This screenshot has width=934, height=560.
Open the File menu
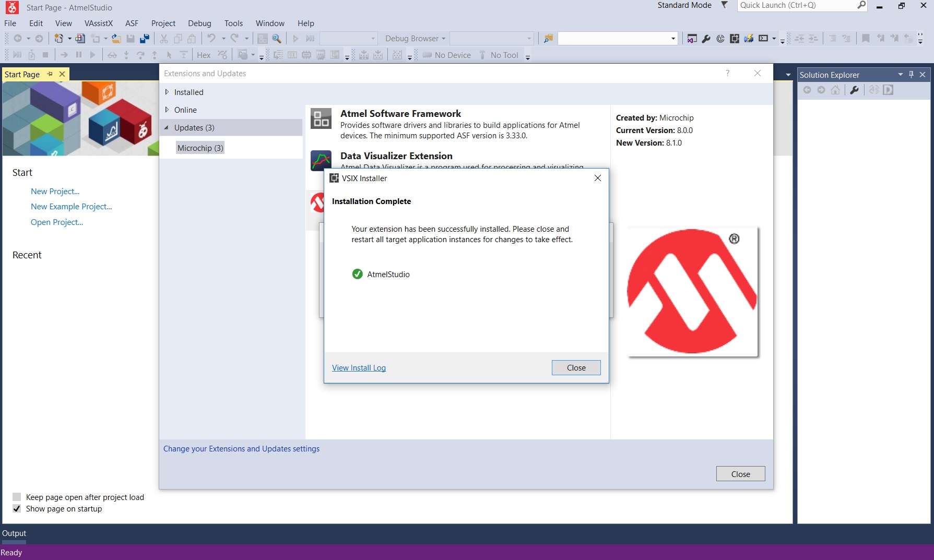[10, 23]
